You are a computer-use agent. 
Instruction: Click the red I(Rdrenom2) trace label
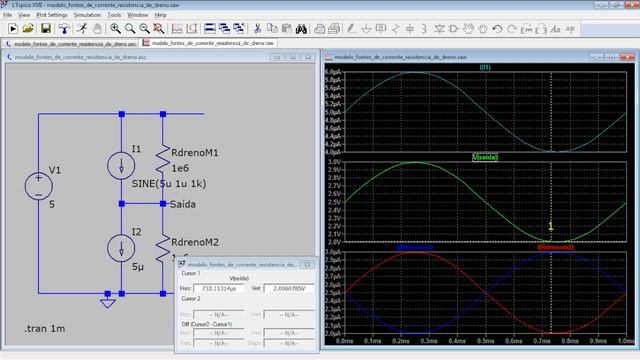tap(556, 247)
